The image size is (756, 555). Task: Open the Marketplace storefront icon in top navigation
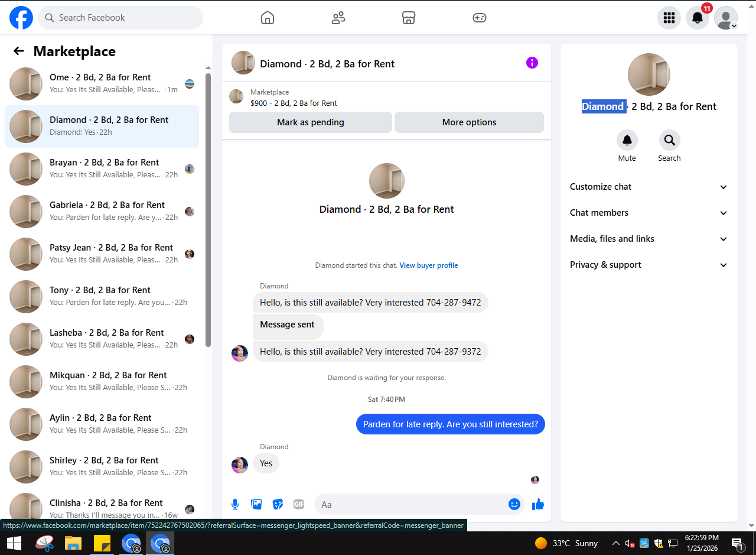pyautogui.click(x=409, y=18)
